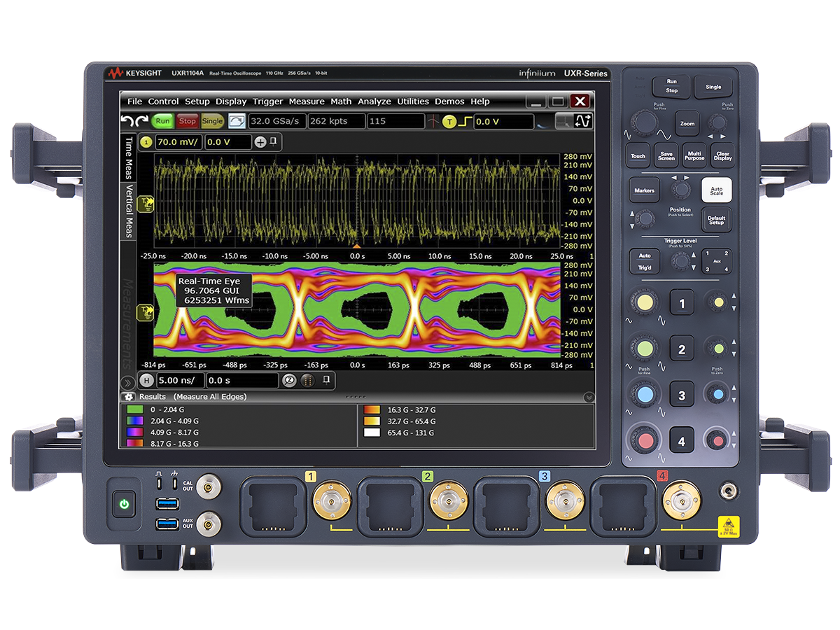Expand the sidebar with double-chevron button
Screen dimensions: 840x630
click(x=129, y=381)
